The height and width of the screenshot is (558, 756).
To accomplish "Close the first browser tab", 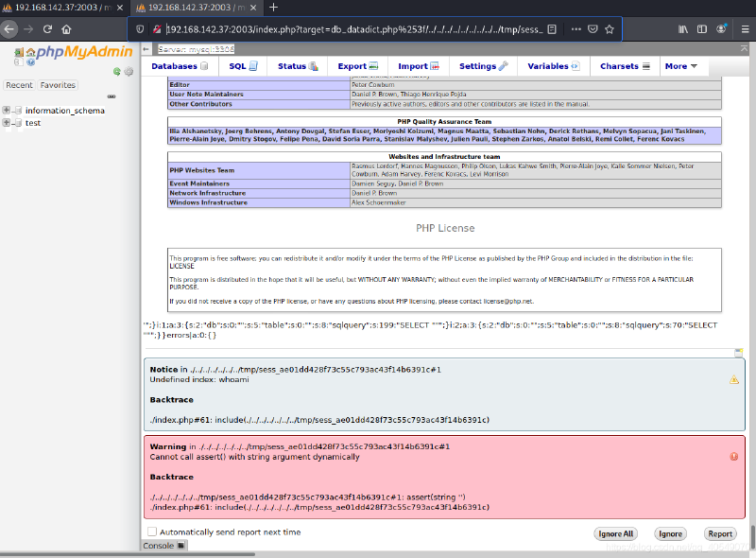I will click(x=120, y=8).
